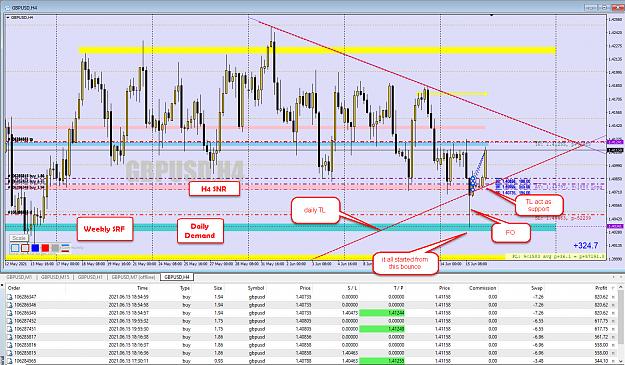
Task: Close order 106286045 using its x button
Action: pyautogui.click(x=613, y=313)
